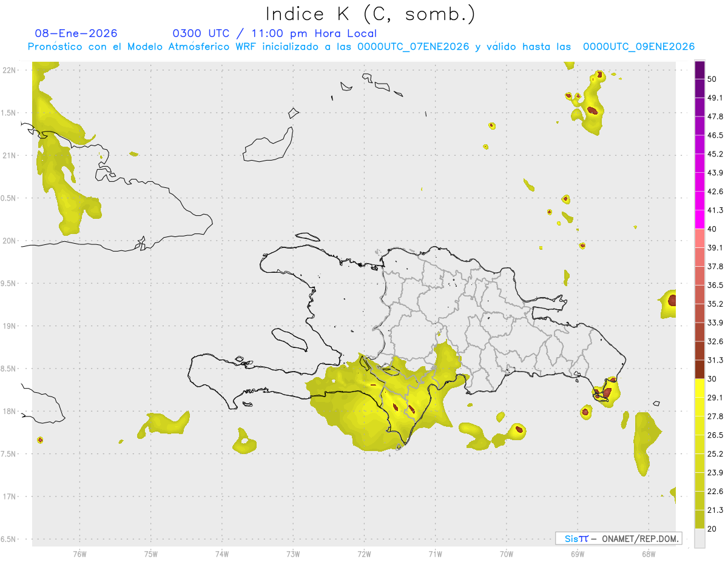Click the "37.8" color scale value
728x562 pixels.
click(715, 267)
